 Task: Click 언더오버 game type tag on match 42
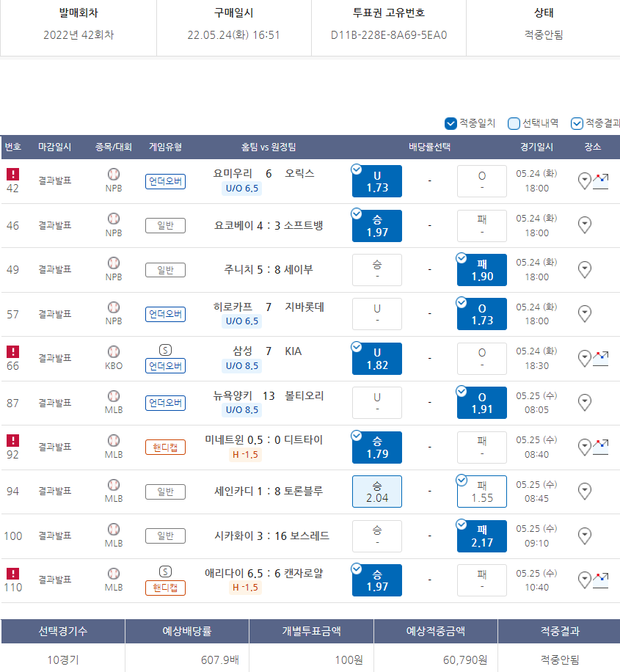pyautogui.click(x=166, y=181)
